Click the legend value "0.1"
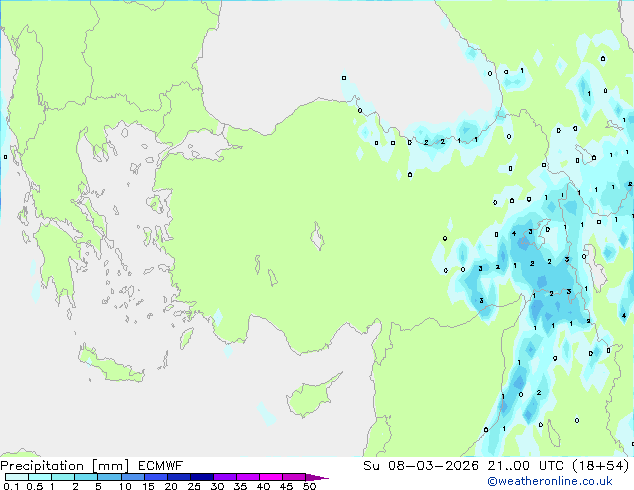This screenshot has width=634, height=490. [11, 486]
